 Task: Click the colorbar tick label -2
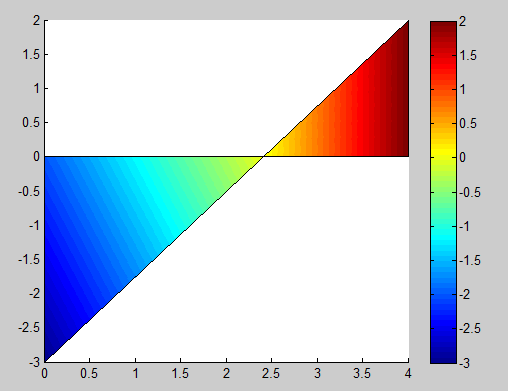click(x=465, y=294)
